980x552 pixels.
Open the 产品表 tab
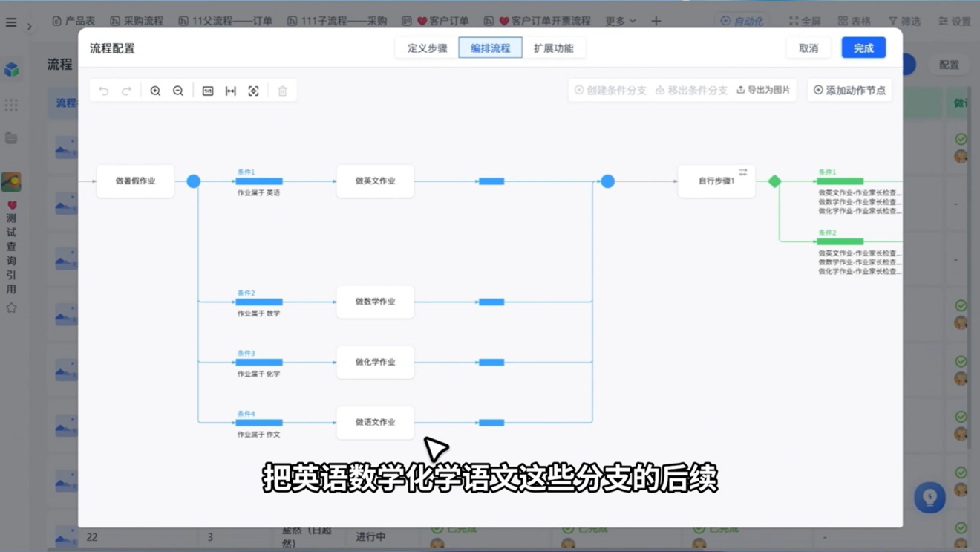73,21
